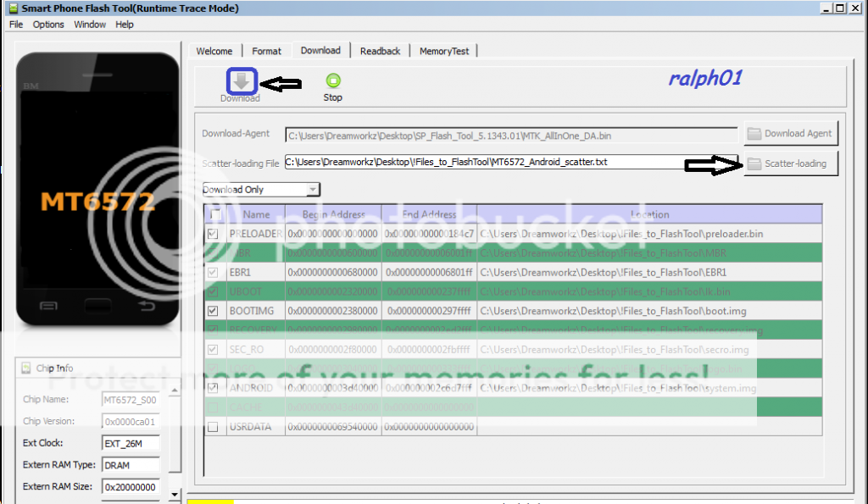Enable the USRDATA partition checkbox
This screenshot has height=504, width=868.
pos(213,427)
